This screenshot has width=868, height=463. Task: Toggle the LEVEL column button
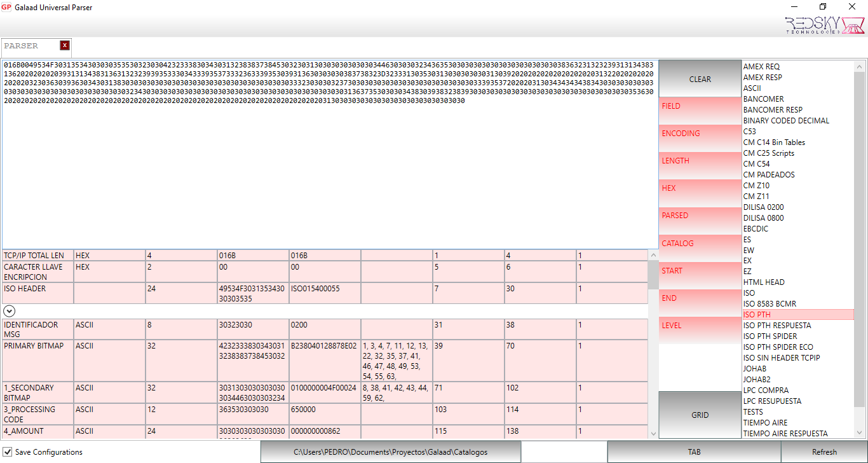pyautogui.click(x=700, y=329)
